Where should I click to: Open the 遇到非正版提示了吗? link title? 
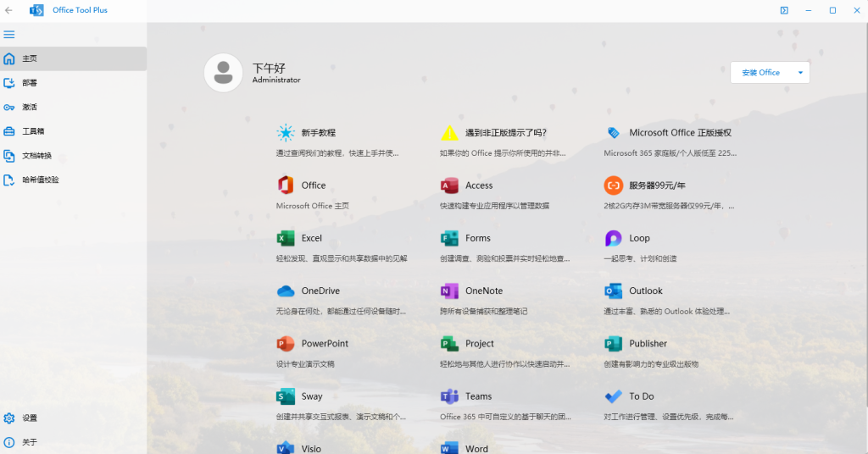point(506,133)
